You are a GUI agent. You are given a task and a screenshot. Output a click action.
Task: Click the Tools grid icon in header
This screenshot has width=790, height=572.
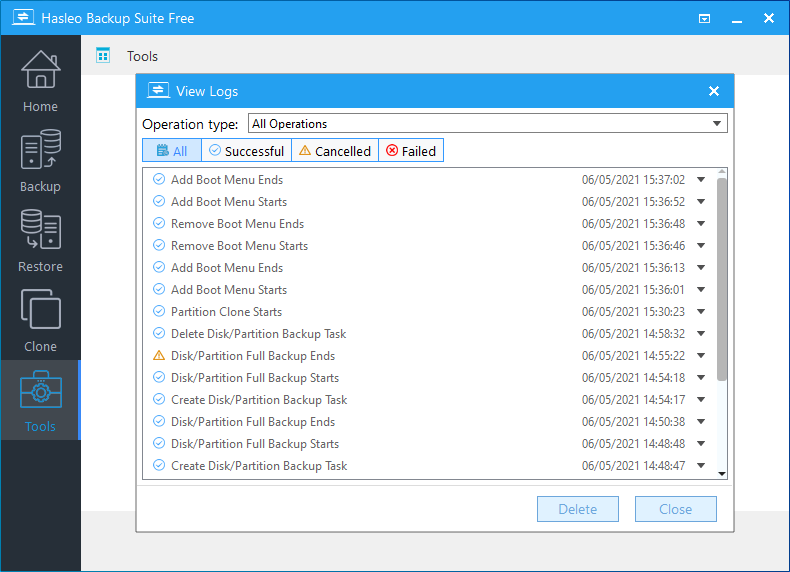click(x=103, y=55)
